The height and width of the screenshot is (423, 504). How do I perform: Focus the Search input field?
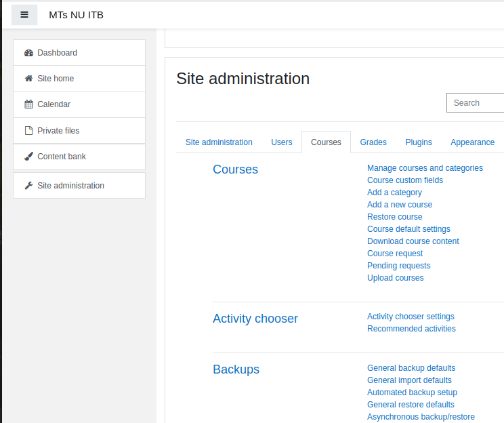[x=475, y=103]
